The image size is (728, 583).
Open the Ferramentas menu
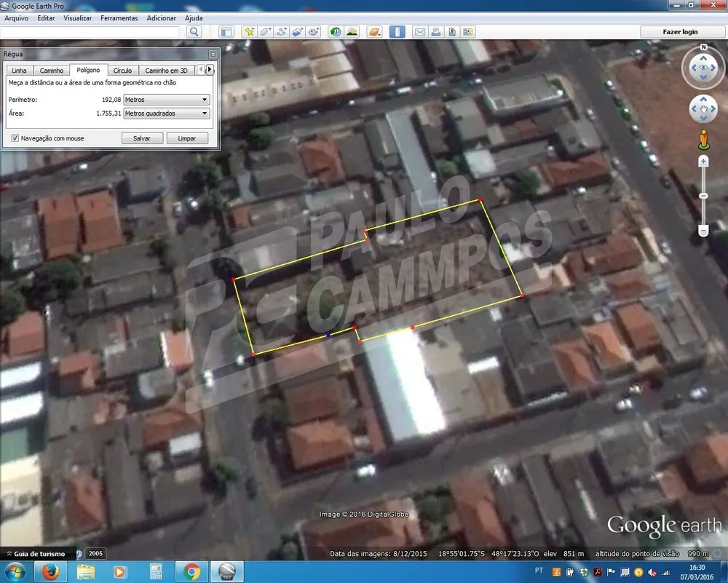(119, 18)
